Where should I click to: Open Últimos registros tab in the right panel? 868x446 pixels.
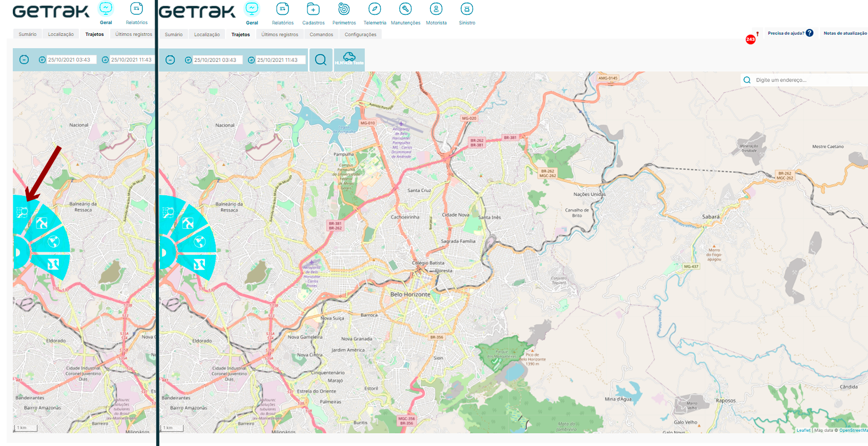280,34
